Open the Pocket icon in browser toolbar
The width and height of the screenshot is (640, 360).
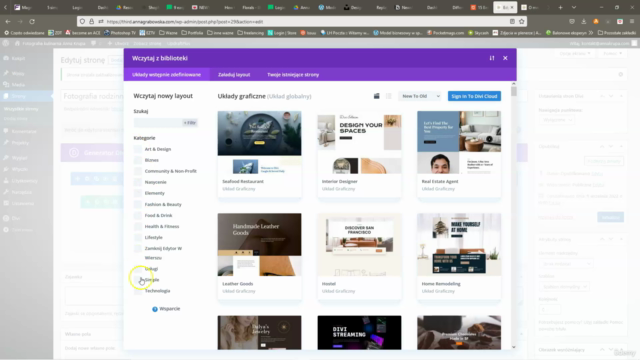pos(572,22)
